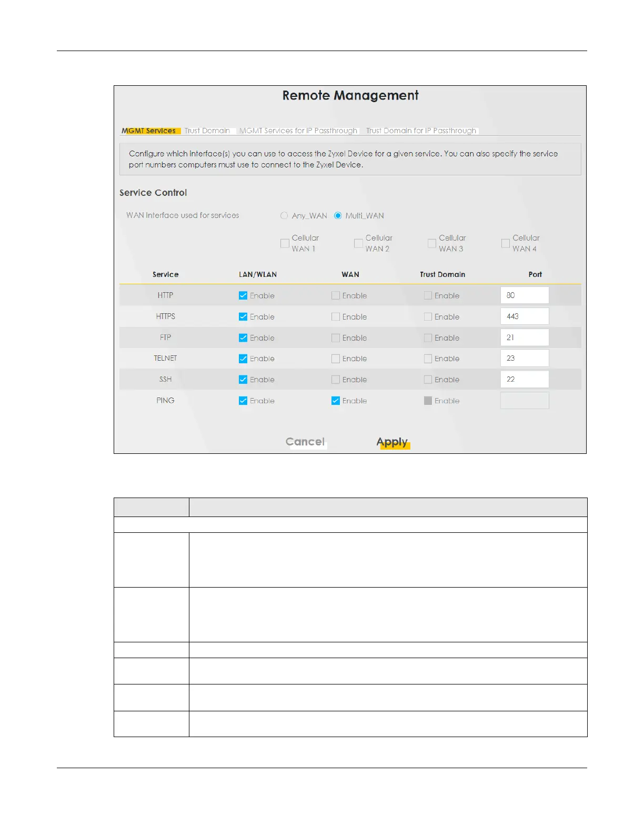Click the Service Control heading
The image size is (644, 834).
point(153,193)
